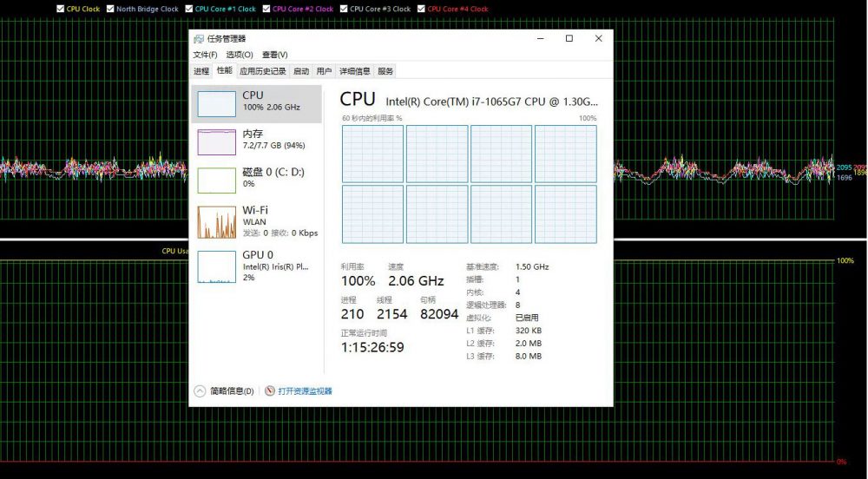Click the 2.06 GHz speed value
This screenshot has width=868, height=479.
point(416,281)
